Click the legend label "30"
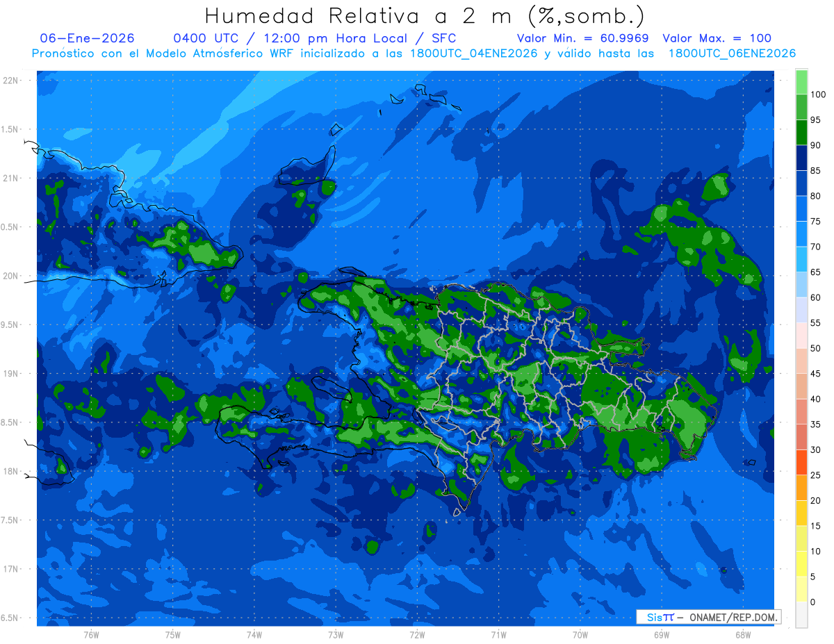 [815, 449]
